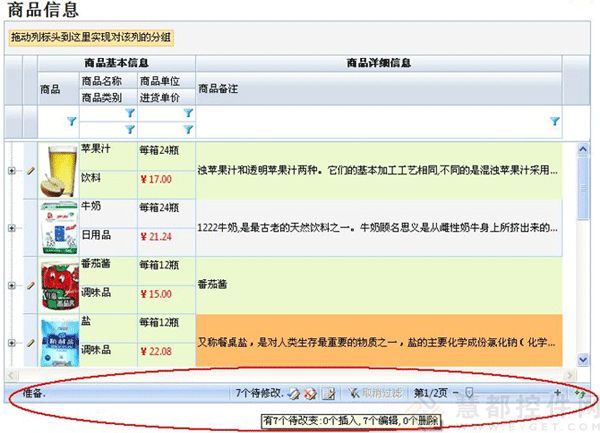
Task: Click the filter icon in the 商品 column
Action: (70, 120)
